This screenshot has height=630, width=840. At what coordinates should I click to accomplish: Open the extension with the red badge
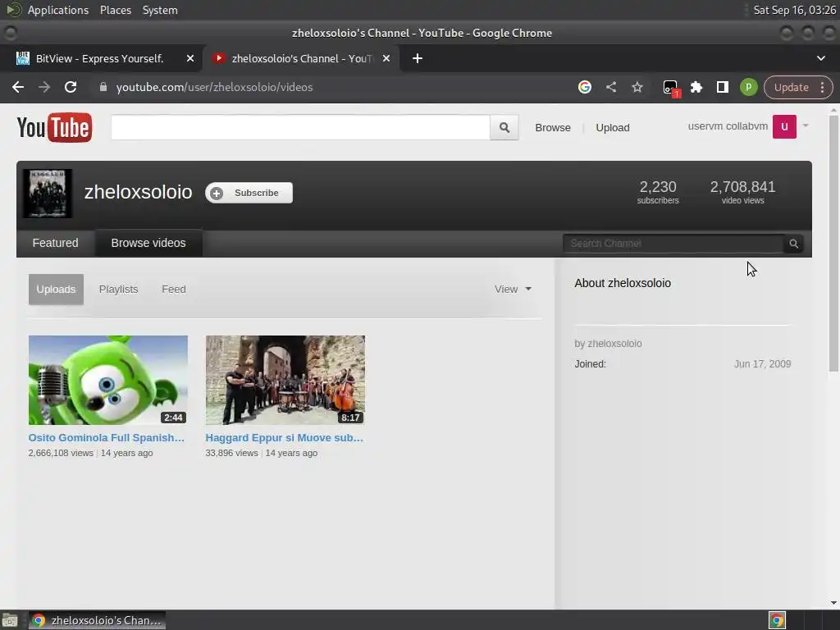(x=671, y=88)
